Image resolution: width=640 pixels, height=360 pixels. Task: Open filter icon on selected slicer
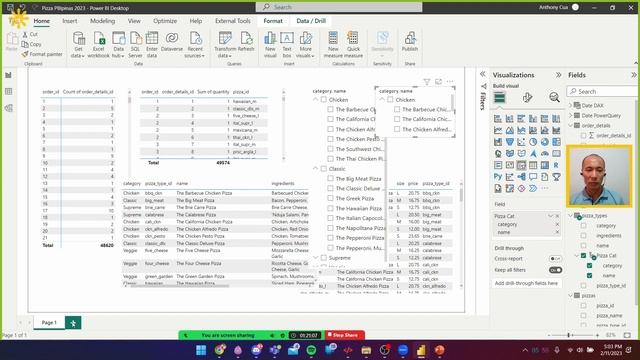point(427,82)
